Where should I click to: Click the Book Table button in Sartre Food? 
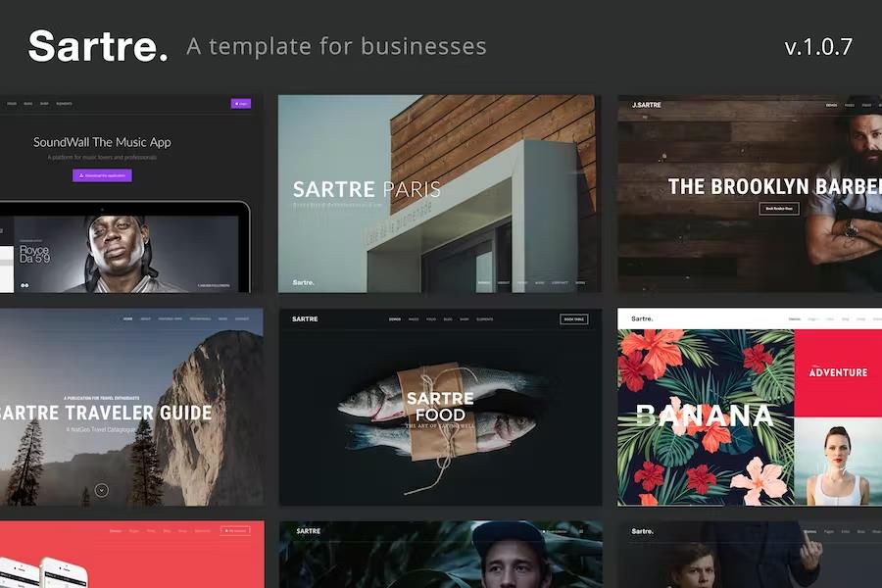click(x=573, y=319)
